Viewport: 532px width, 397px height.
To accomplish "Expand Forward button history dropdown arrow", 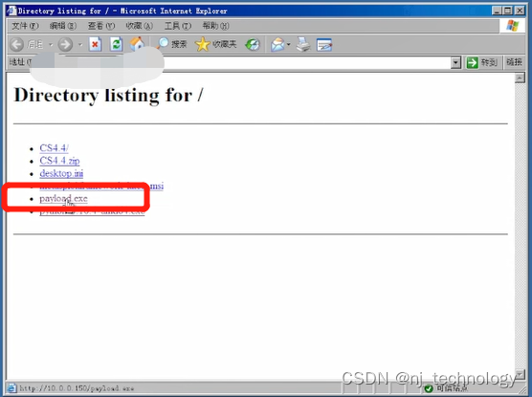I will [x=80, y=44].
